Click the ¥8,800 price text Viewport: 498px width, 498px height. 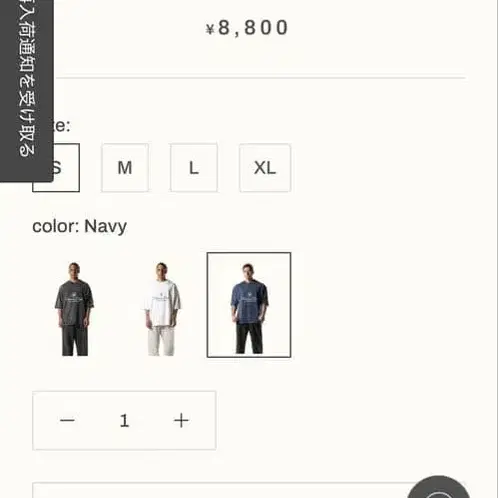(247, 28)
